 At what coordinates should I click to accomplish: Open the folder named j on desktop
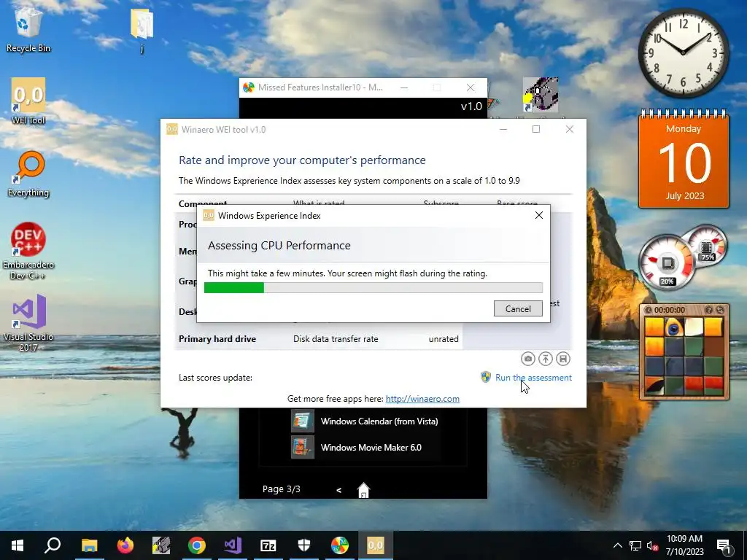[x=142, y=31]
